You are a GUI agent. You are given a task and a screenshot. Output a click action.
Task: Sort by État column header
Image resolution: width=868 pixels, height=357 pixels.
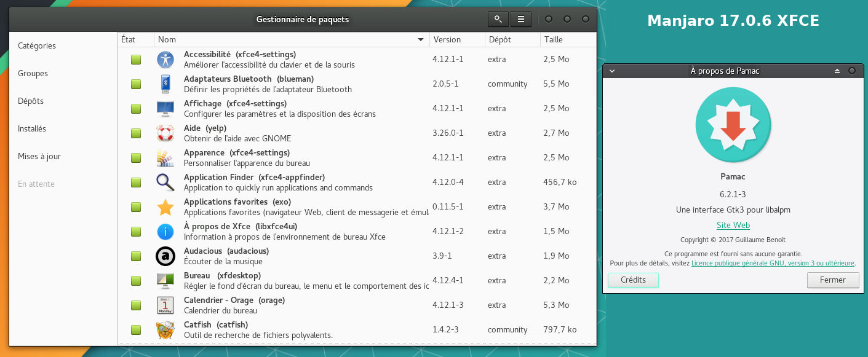pyautogui.click(x=135, y=39)
